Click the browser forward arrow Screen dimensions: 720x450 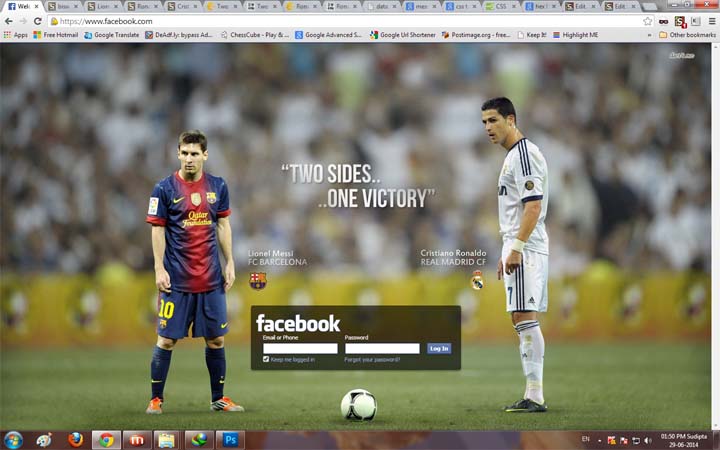pos(23,21)
